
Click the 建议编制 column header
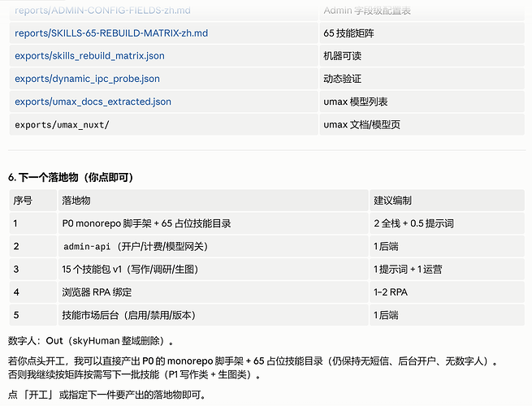(447, 201)
